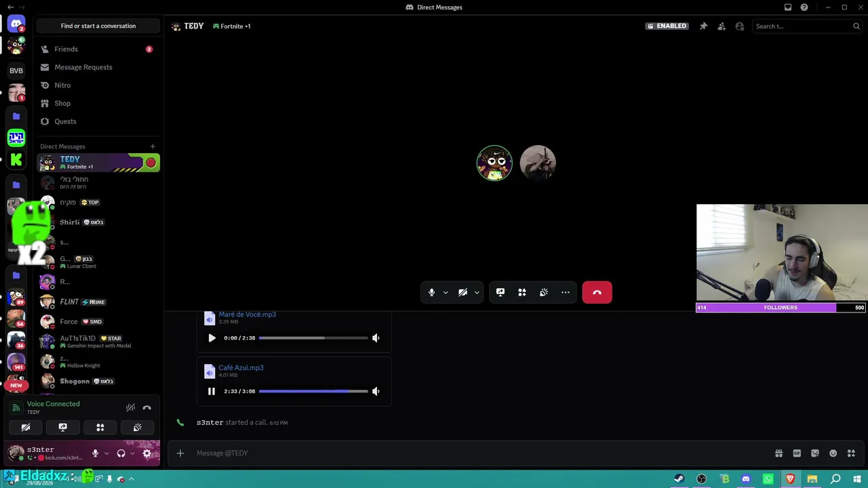The image size is (868, 488).
Task: Mute microphone in user panel
Action: pos(96,453)
